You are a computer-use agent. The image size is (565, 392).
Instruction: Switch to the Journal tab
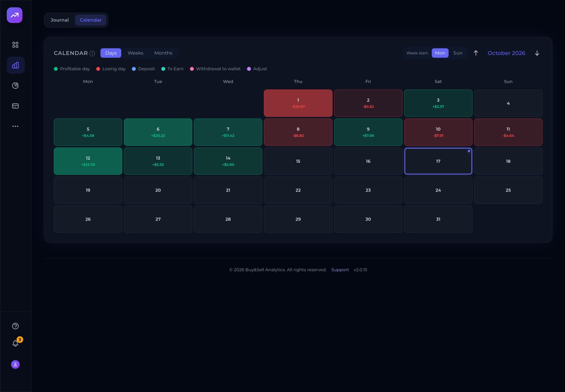point(60,20)
